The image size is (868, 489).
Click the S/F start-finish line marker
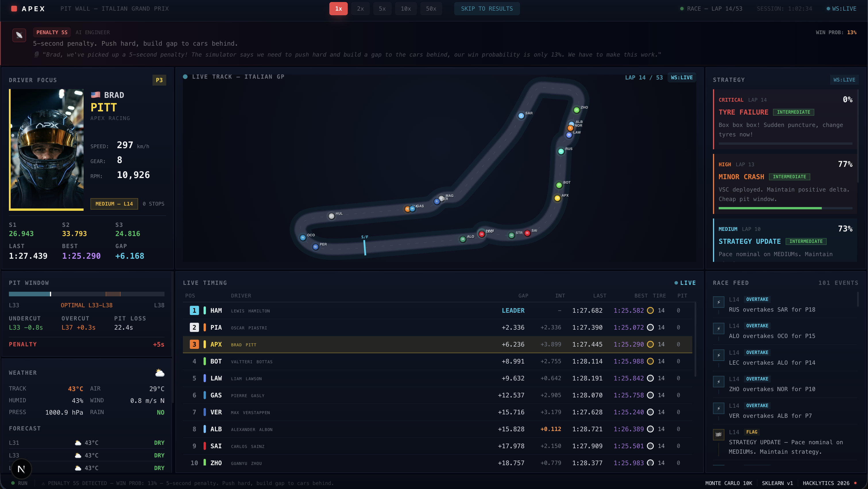click(365, 247)
